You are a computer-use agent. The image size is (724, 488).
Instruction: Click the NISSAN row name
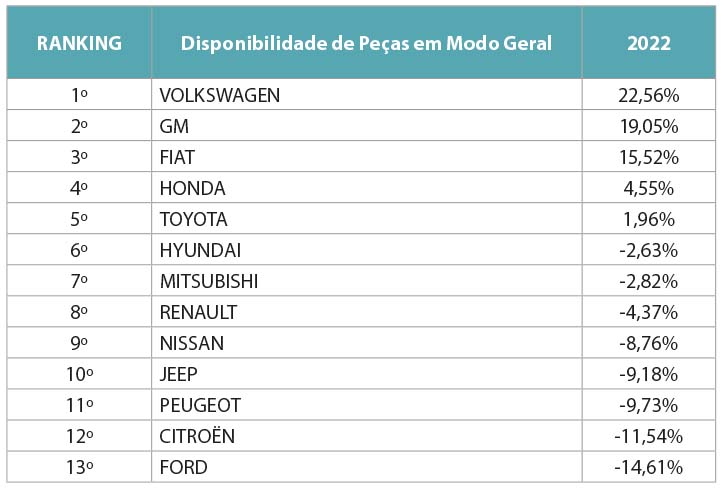click(x=192, y=344)
